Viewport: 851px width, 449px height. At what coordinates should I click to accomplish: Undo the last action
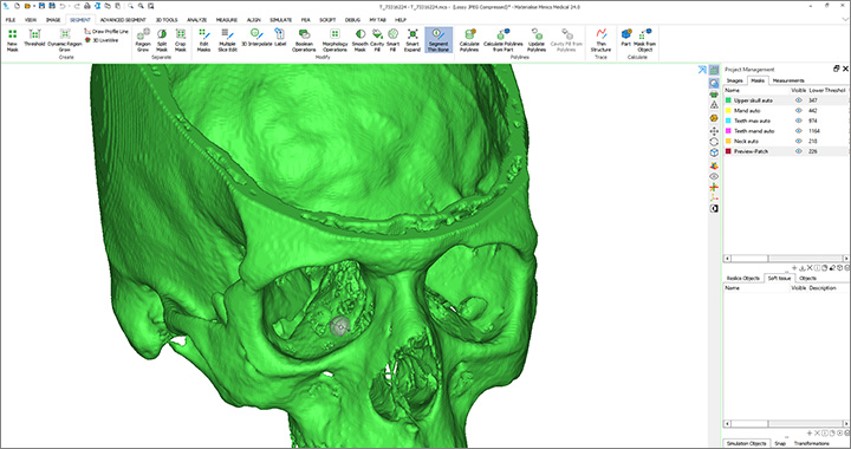click(62, 6)
